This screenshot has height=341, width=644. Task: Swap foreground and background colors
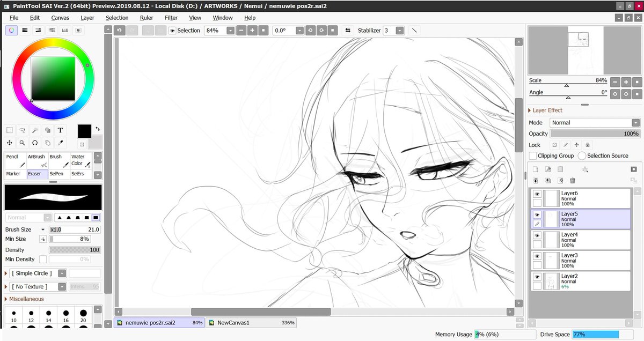click(x=98, y=129)
